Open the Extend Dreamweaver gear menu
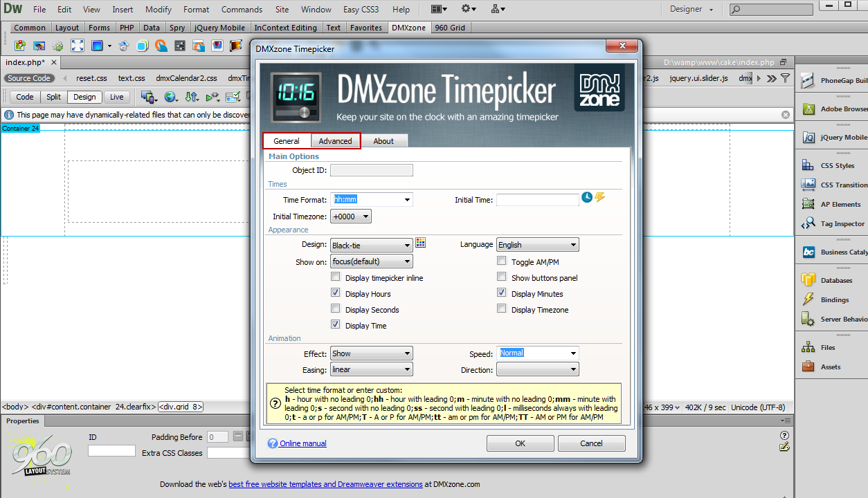 pyautogui.click(x=469, y=9)
